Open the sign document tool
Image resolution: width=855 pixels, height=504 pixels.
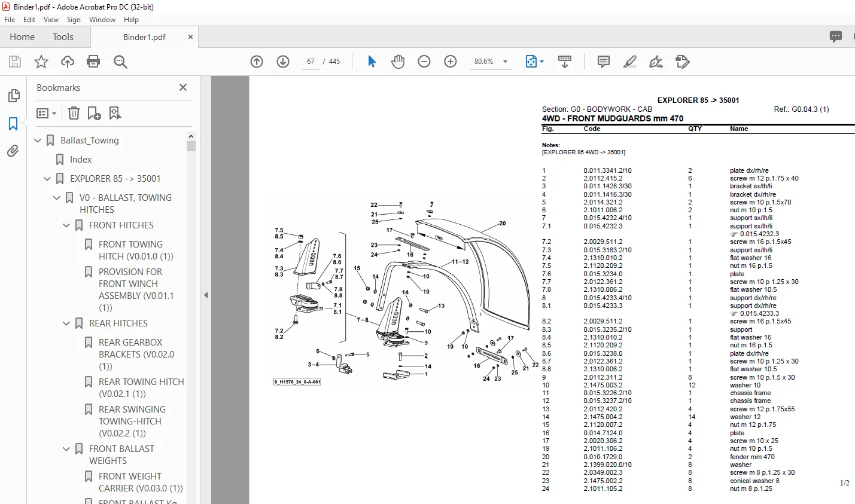(x=656, y=62)
